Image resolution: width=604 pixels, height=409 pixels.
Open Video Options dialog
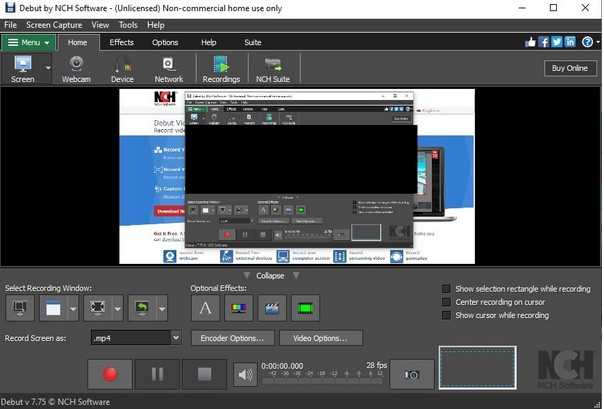coord(320,338)
